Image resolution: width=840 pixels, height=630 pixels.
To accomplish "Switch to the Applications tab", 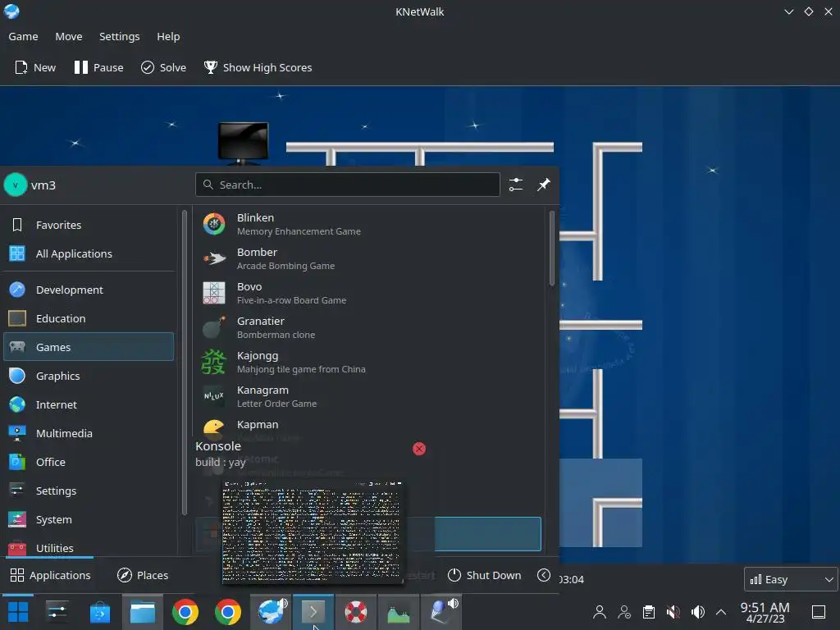I will point(50,575).
